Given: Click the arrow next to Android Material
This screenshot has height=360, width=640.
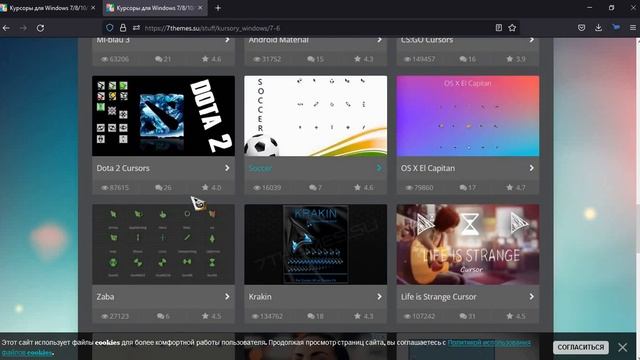Looking at the screenshot, I should [x=379, y=40].
